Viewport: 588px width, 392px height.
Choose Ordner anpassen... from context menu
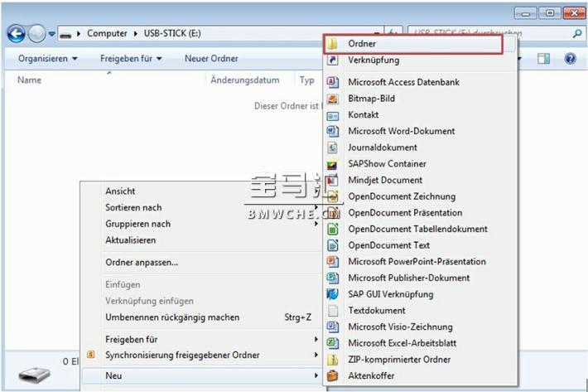point(142,263)
